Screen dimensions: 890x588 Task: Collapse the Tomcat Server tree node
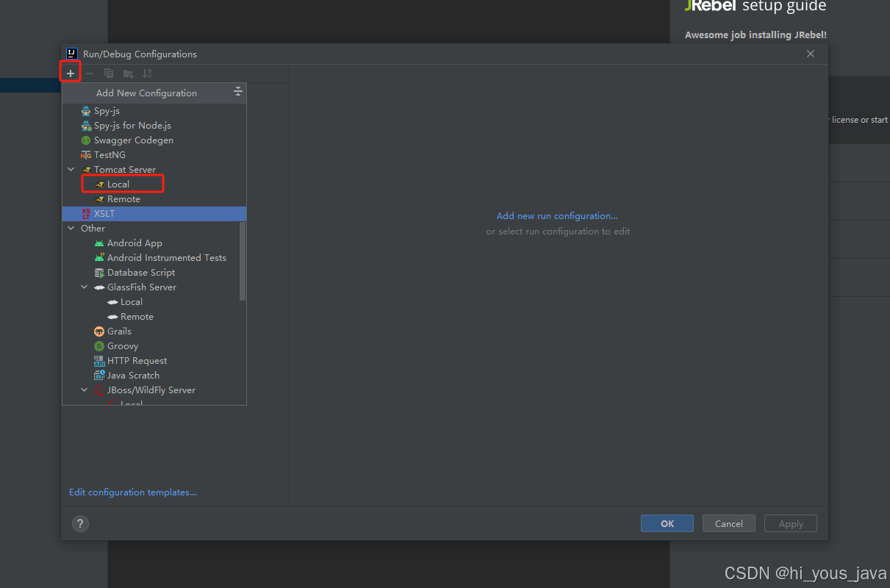(71, 170)
